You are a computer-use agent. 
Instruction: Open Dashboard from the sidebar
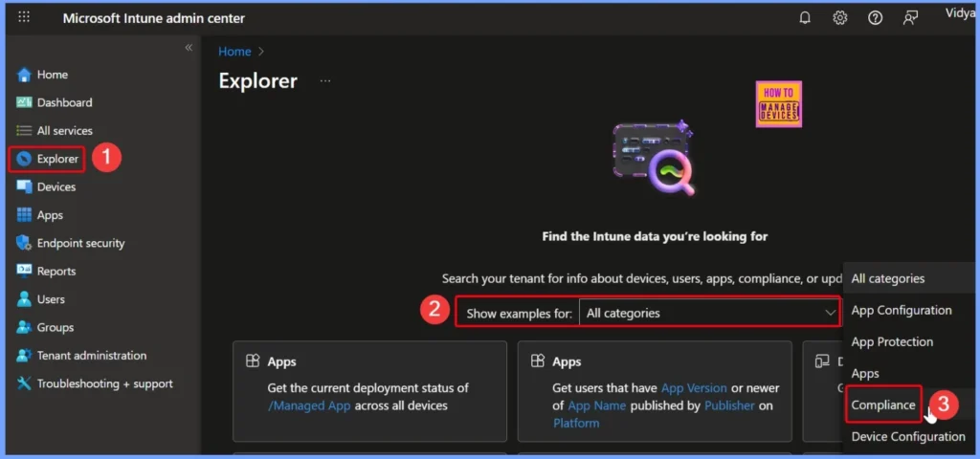(64, 102)
